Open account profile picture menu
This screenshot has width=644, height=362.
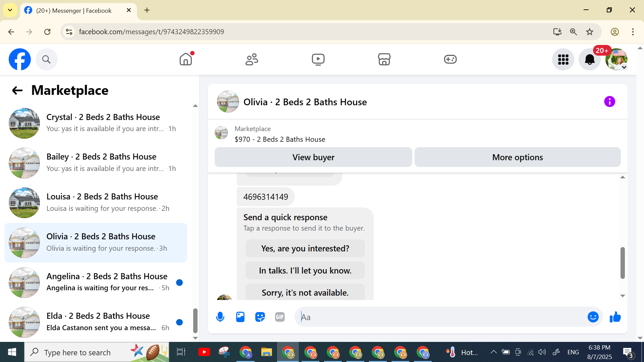(616, 59)
